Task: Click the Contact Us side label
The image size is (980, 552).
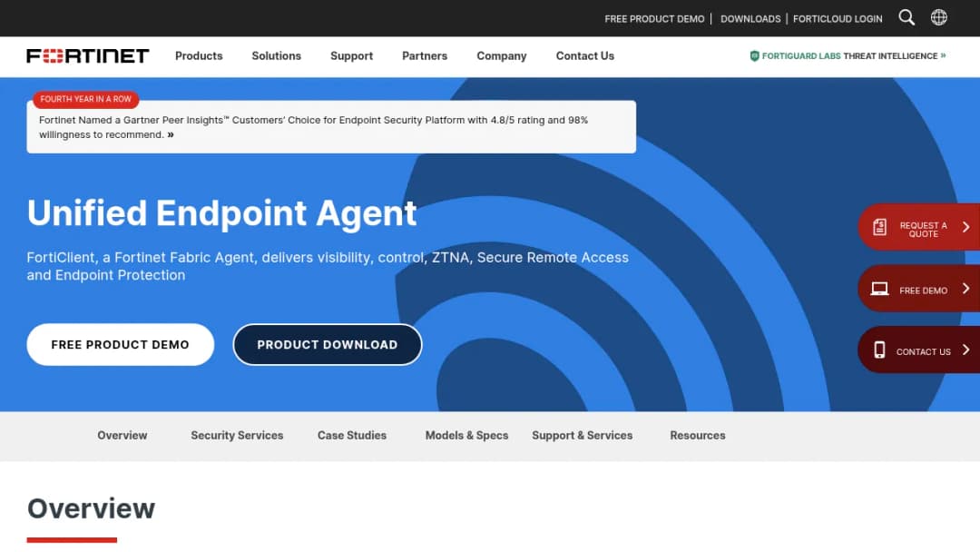Action: click(923, 351)
